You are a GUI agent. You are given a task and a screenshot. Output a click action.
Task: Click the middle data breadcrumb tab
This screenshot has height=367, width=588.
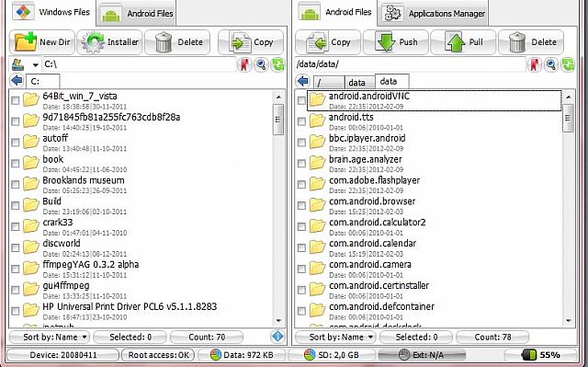click(359, 82)
